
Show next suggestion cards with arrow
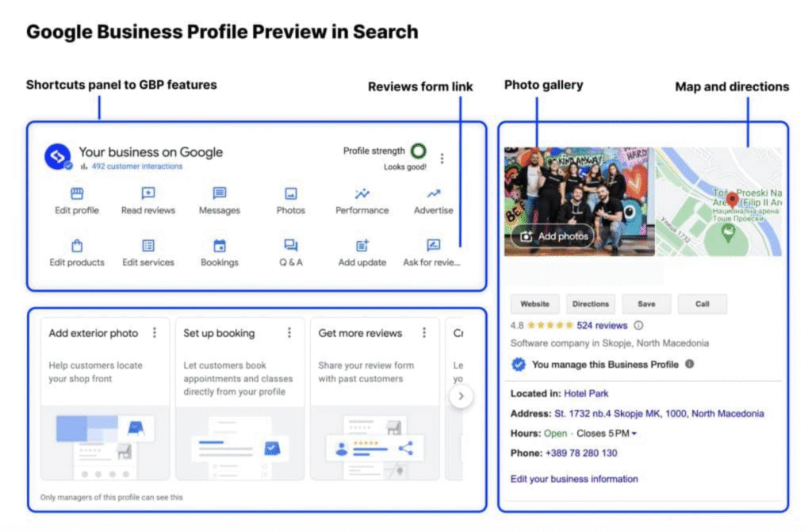pyautogui.click(x=461, y=396)
